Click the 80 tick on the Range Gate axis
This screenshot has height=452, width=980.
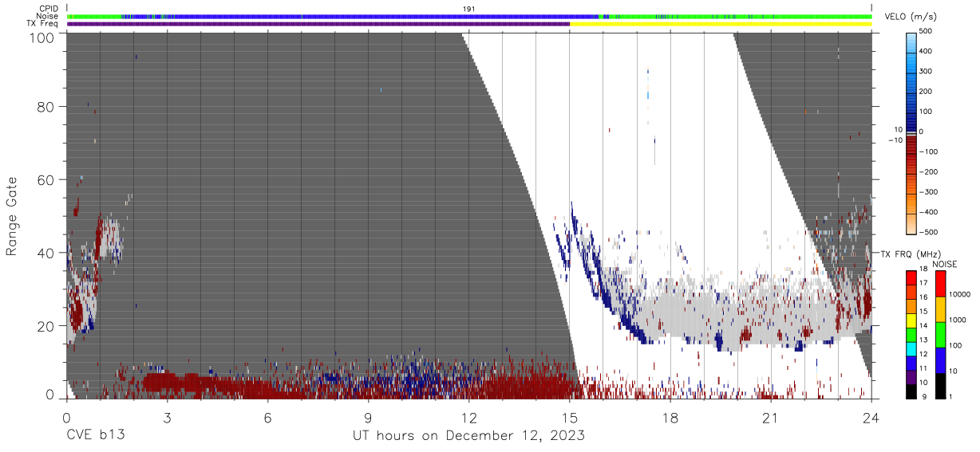point(46,107)
